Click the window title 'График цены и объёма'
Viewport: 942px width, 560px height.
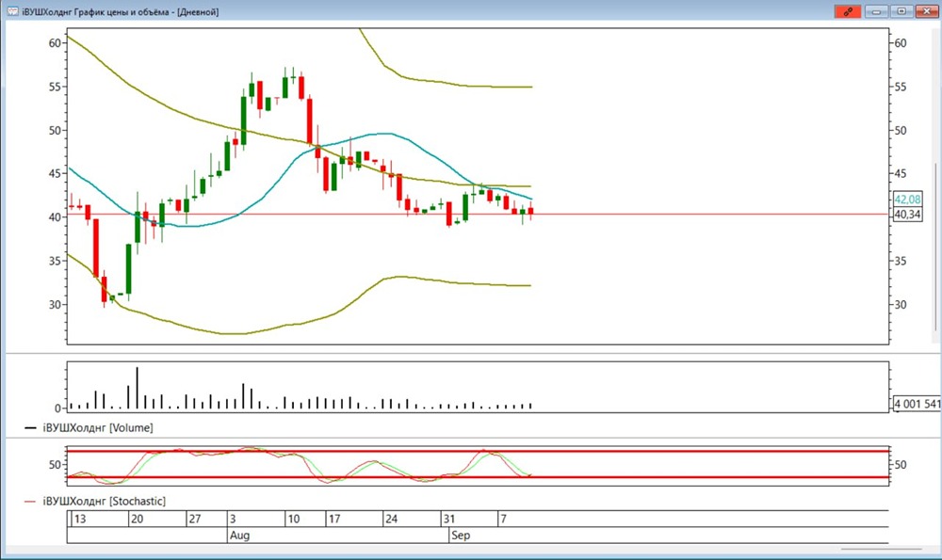pyautogui.click(x=122, y=12)
